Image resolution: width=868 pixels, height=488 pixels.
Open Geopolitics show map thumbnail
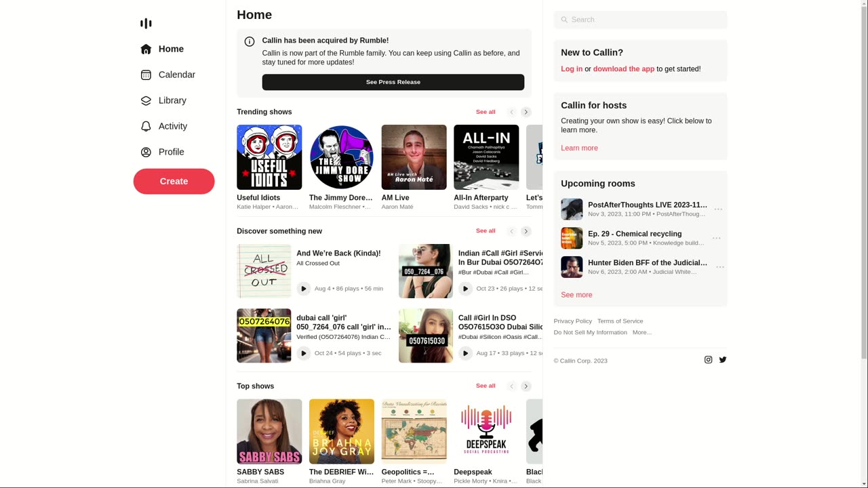tap(414, 432)
